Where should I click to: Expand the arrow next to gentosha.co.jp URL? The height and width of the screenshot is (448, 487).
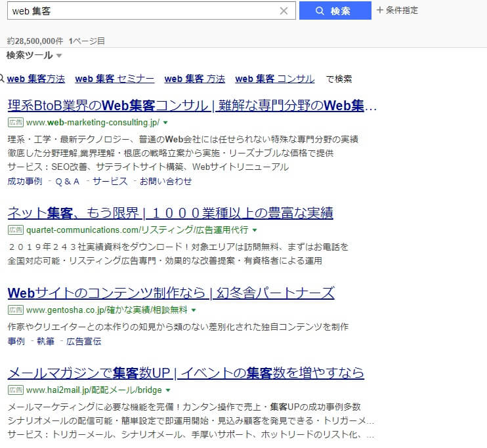pos(194,310)
